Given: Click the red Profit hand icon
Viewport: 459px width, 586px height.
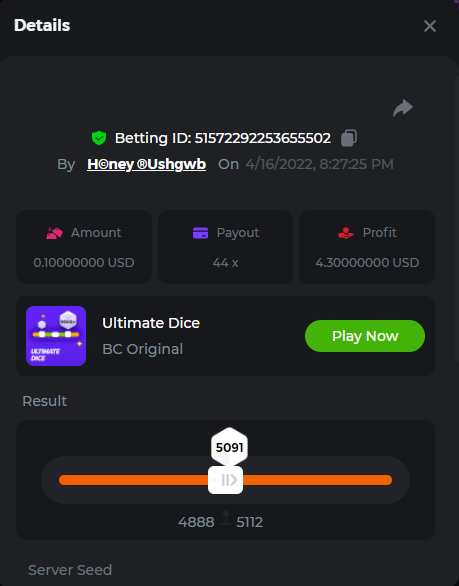Looking at the screenshot, I should tap(346, 233).
